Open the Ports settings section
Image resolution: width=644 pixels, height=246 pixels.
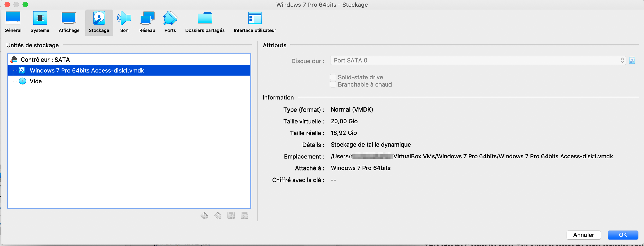click(170, 22)
